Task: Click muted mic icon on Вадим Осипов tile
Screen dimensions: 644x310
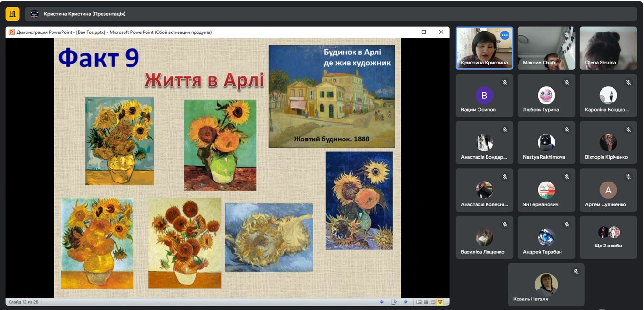Action: pyautogui.click(x=505, y=83)
